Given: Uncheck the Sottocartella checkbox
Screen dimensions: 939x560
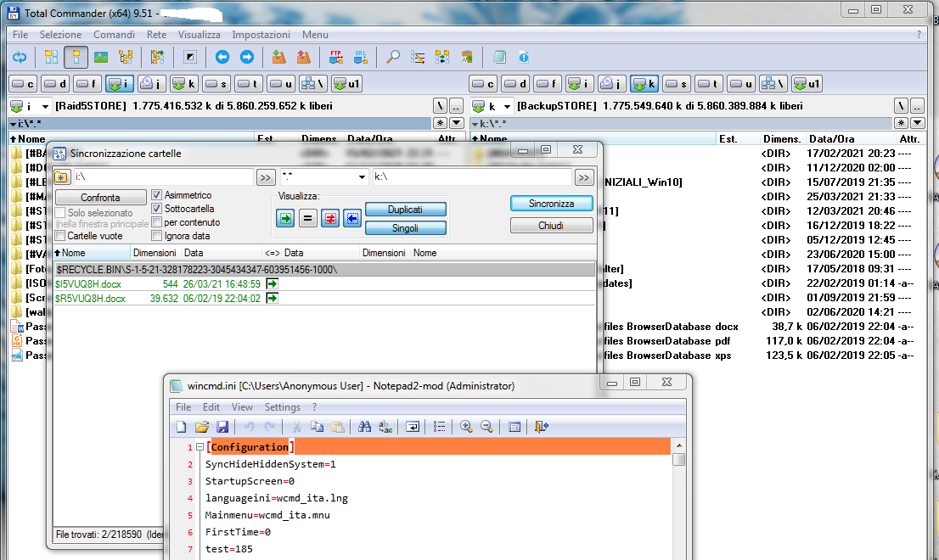Looking at the screenshot, I should pyautogui.click(x=157, y=209).
